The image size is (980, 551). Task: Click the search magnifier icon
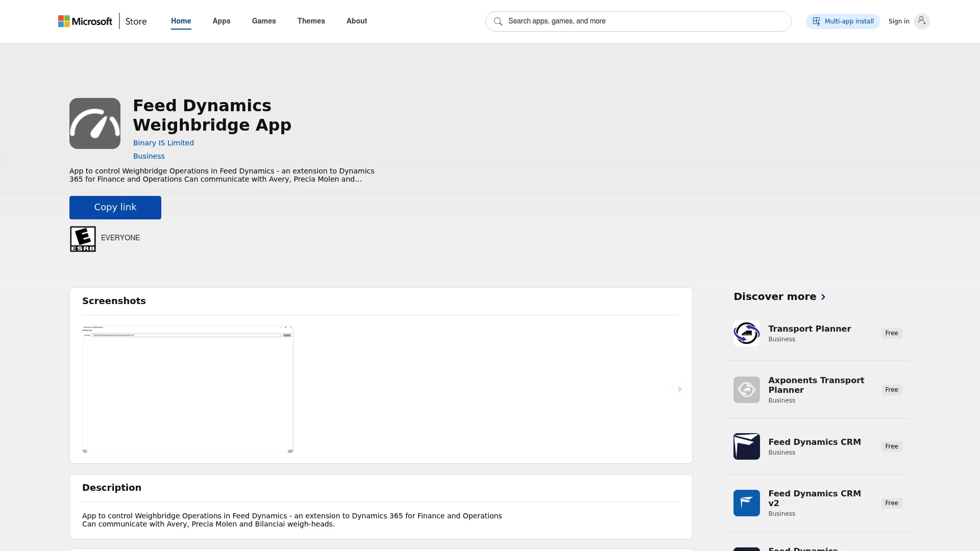498,21
